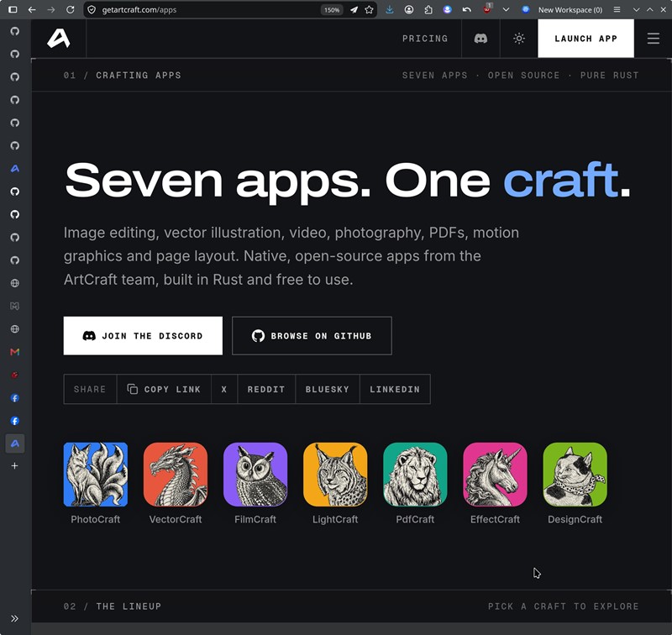Expand the sidebar with the double-chevron icon
The width and height of the screenshot is (672, 635).
14,618
